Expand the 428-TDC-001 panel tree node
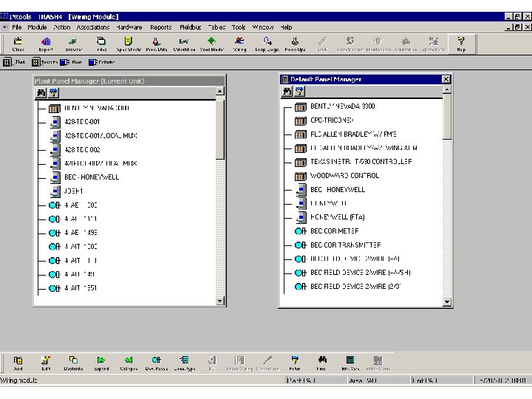The image size is (532, 399). tap(82, 121)
